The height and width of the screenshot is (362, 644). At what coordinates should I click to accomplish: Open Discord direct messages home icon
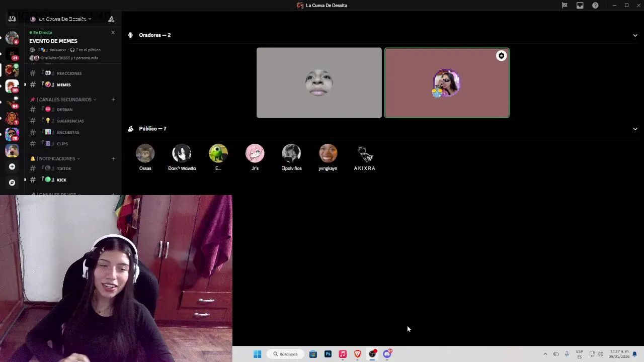click(x=12, y=19)
